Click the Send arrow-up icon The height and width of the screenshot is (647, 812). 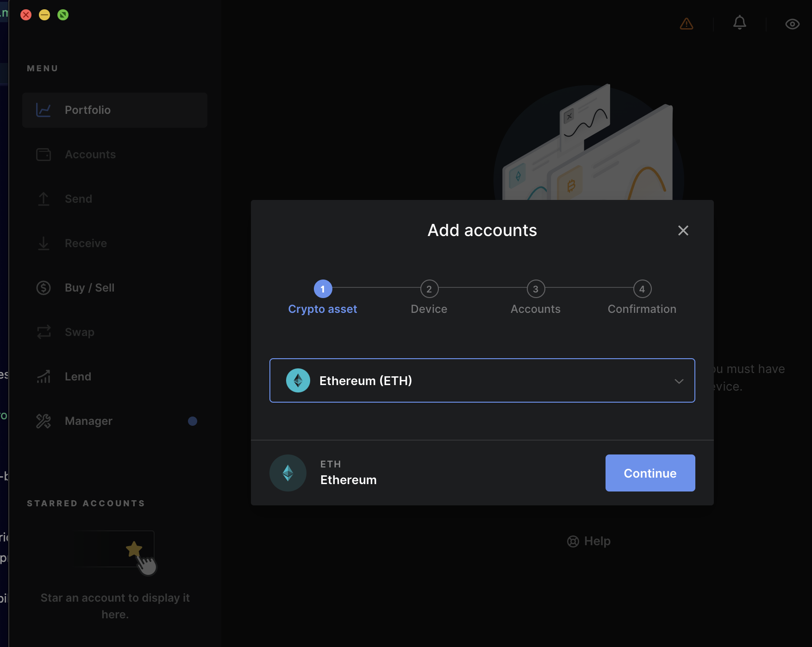point(44,199)
